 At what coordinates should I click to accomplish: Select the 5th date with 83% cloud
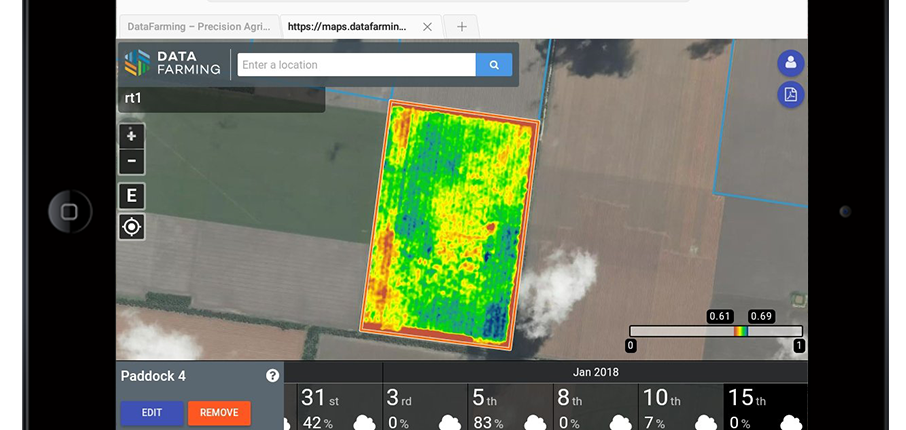click(510, 407)
